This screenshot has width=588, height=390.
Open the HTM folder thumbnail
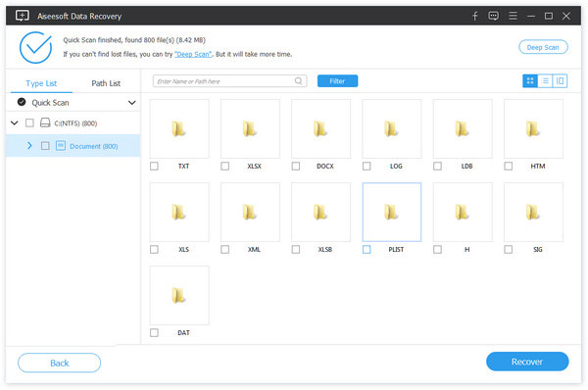pos(534,128)
